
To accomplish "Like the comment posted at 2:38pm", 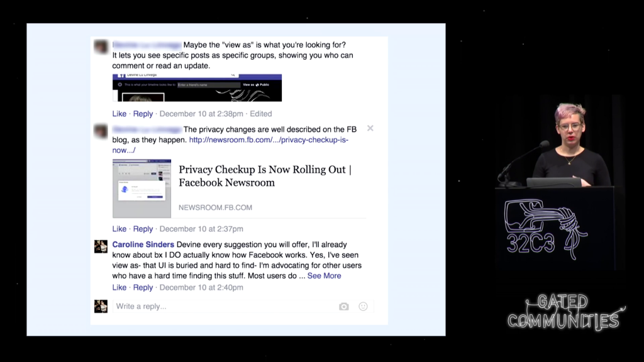I will pos(119,114).
